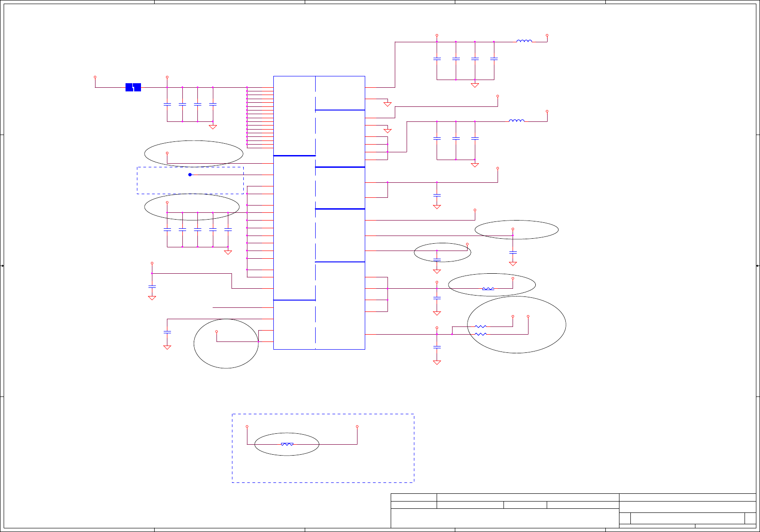Select the second inductor below the top one

point(517,120)
